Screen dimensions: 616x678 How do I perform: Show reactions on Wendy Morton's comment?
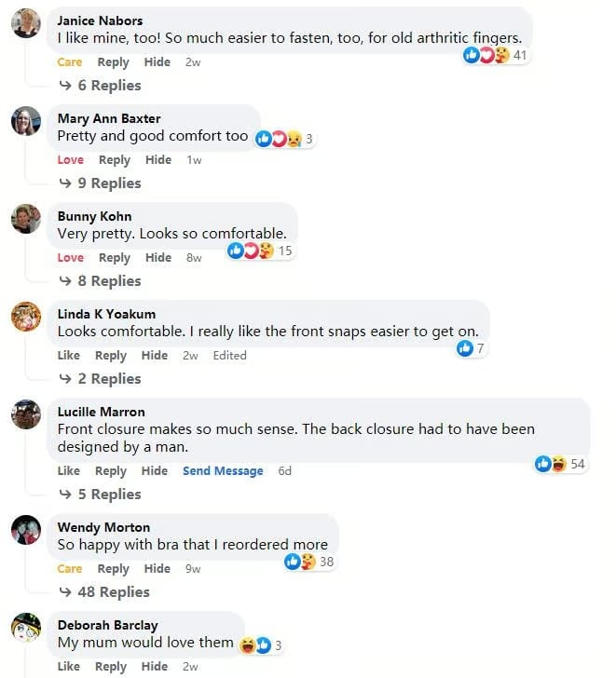300,562
